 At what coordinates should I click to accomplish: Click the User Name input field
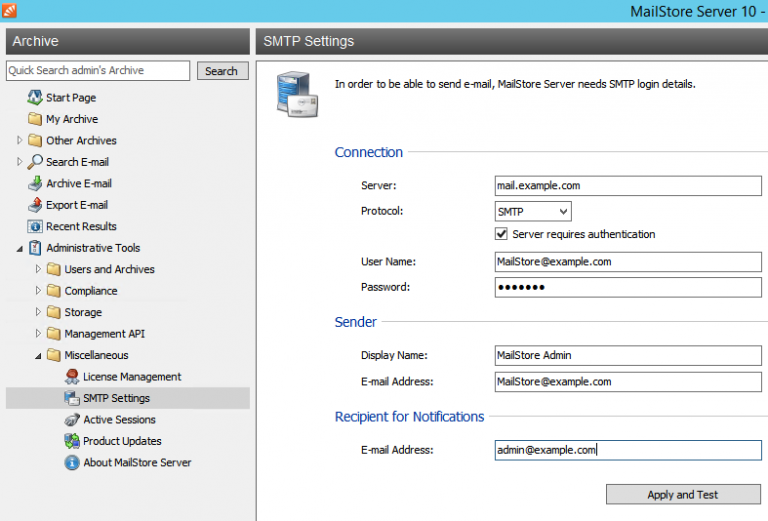click(x=628, y=261)
